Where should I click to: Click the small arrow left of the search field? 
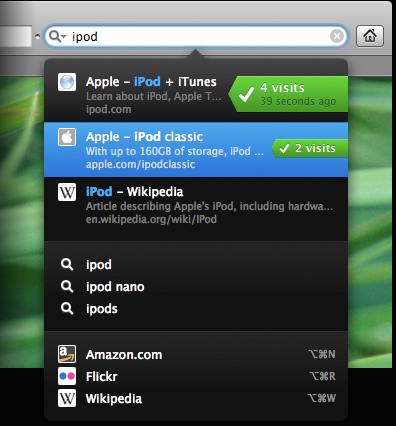(x=37, y=36)
